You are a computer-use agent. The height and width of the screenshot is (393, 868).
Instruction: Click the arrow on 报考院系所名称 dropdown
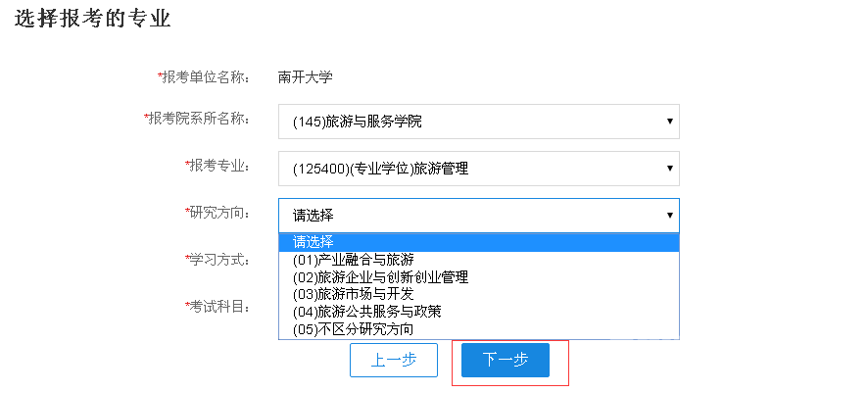pyautogui.click(x=670, y=122)
